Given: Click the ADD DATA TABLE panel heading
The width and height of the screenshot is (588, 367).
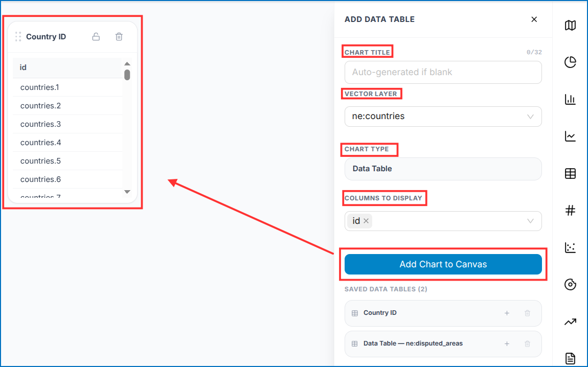Looking at the screenshot, I should point(379,19).
